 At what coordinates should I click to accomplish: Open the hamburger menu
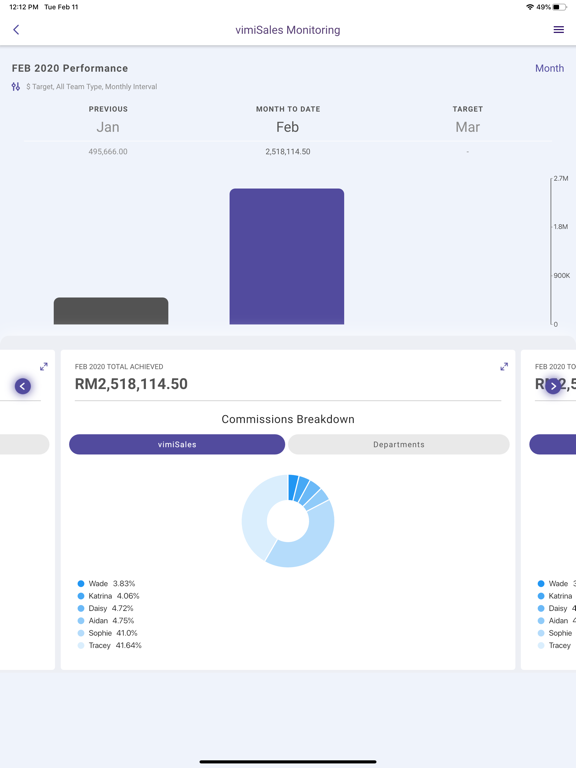pyautogui.click(x=558, y=30)
